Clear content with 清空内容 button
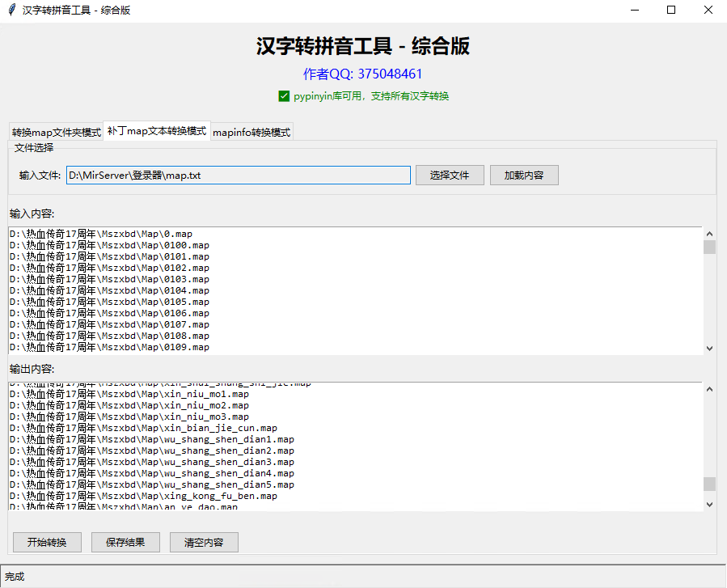 point(204,542)
